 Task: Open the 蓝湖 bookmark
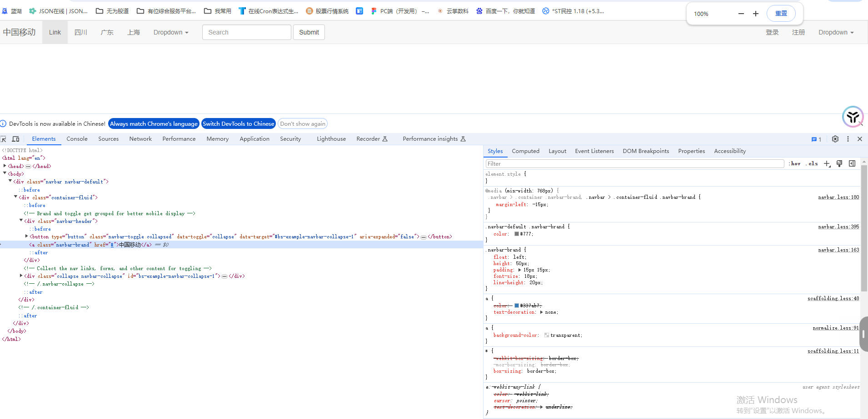tap(12, 11)
